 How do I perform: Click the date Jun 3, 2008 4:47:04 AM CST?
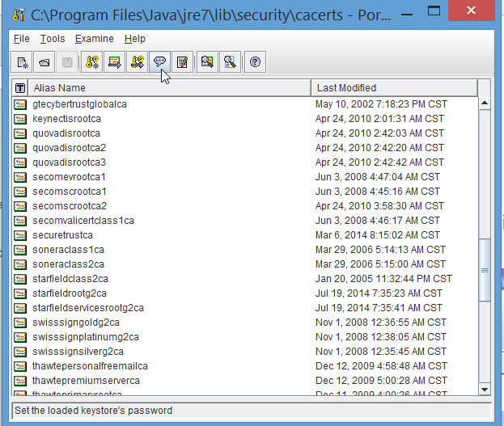point(378,177)
